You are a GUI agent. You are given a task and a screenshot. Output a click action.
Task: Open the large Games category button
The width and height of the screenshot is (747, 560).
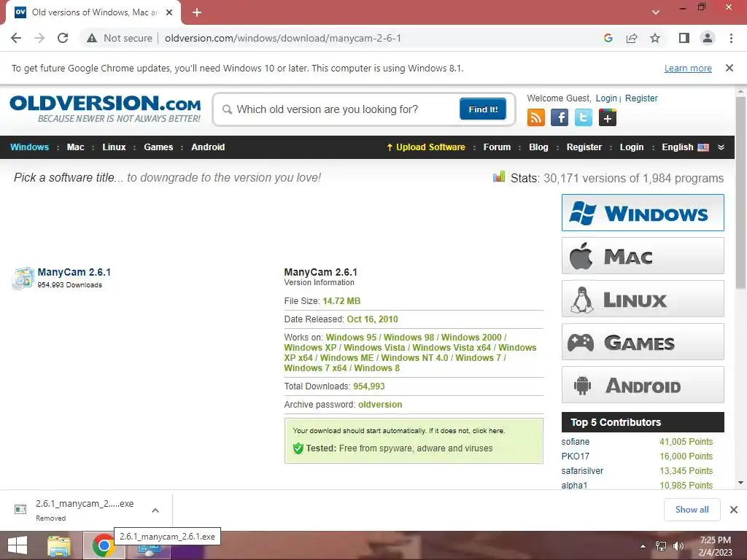click(643, 342)
